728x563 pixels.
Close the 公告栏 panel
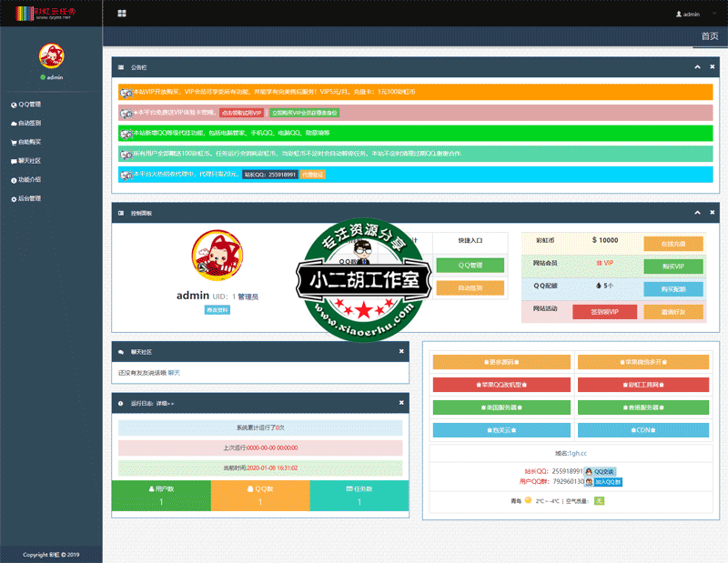tap(711, 66)
